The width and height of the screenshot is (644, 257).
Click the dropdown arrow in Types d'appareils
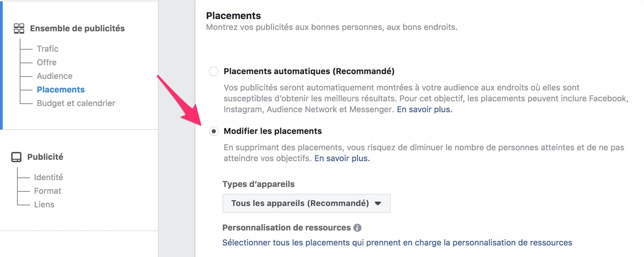point(377,204)
